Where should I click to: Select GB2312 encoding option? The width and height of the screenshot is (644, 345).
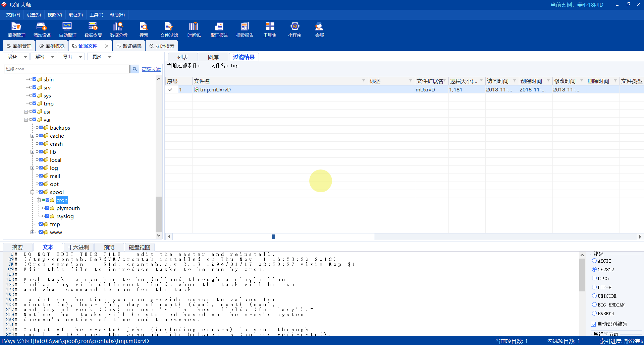(x=594, y=269)
